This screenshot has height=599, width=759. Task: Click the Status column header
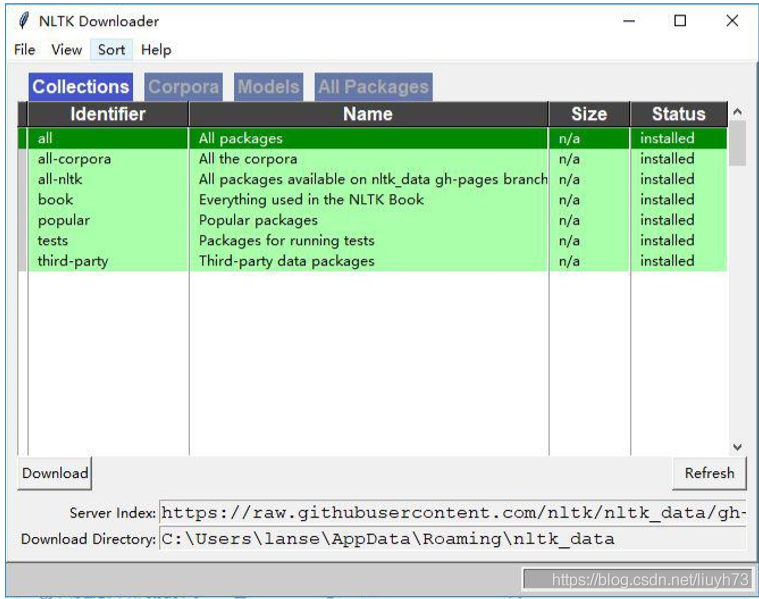[x=679, y=114]
